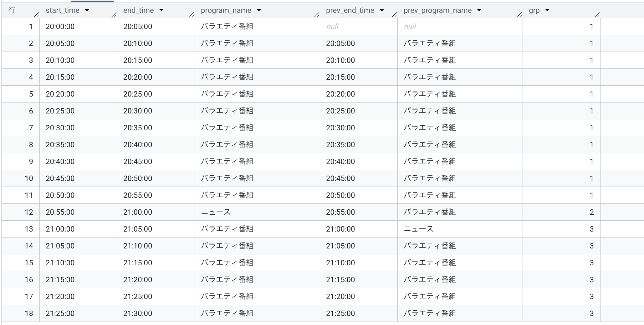
Task: Click the 行 row-number column header
Action: pyautogui.click(x=12, y=10)
